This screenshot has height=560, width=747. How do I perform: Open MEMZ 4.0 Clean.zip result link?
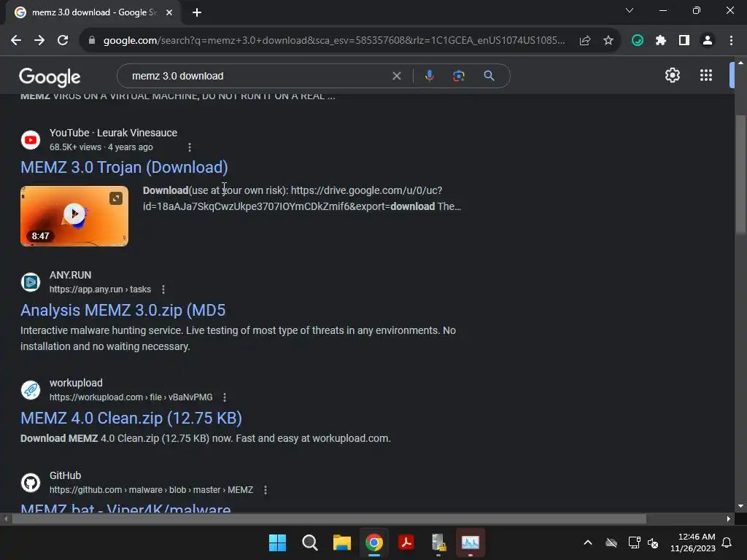pyautogui.click(x=131, y=418)
